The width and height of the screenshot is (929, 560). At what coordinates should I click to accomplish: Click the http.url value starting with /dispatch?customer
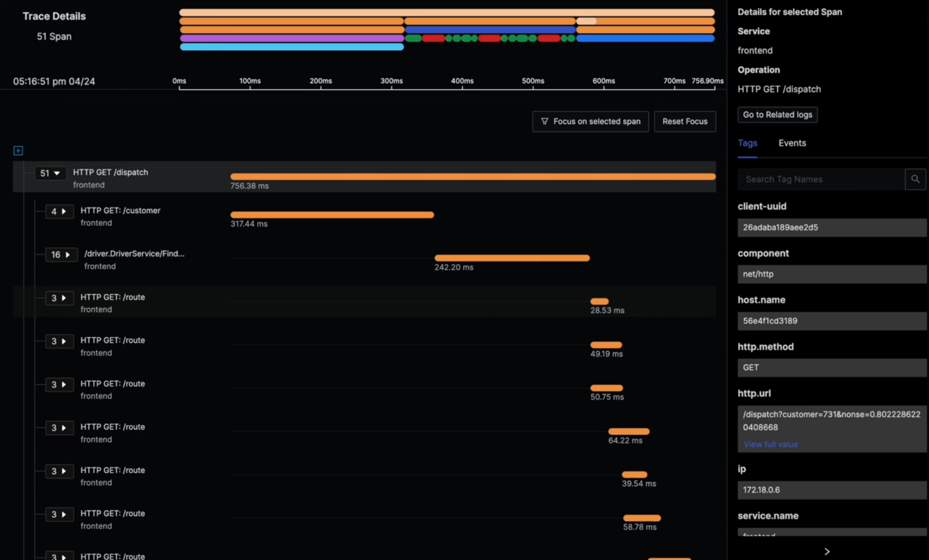pyautogui.click(x=831, y=421)
